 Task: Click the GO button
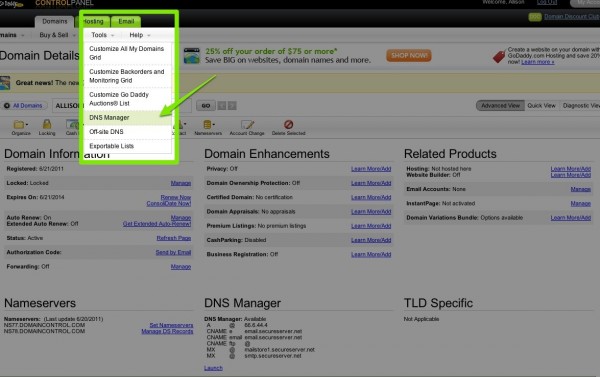click(x=206, y=106)
